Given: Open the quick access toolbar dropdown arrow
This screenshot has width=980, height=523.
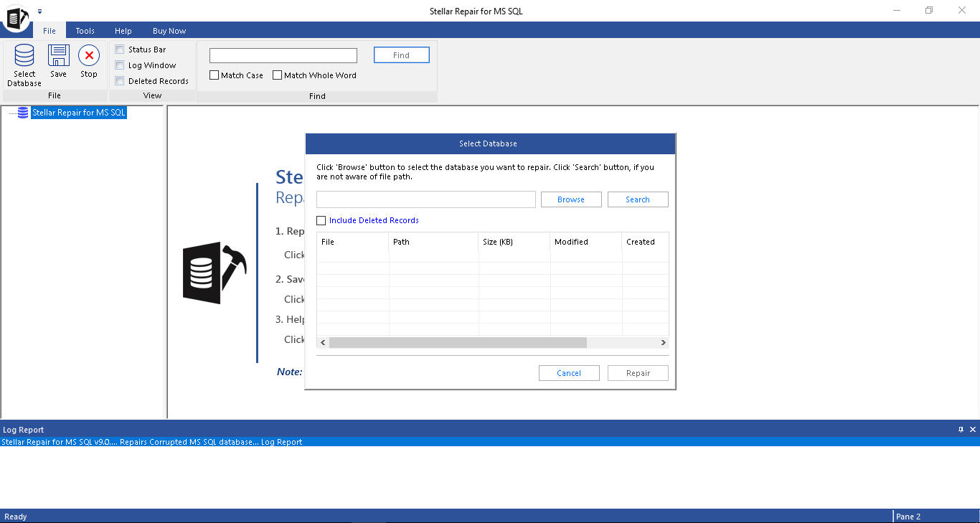Looking at the screenshot, I should [x=39, y=11].
